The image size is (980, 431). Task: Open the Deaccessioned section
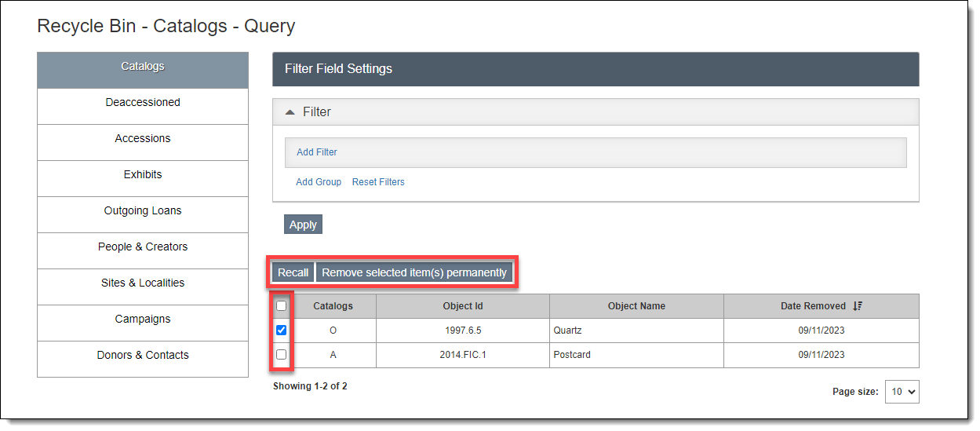click(x=143, y=103)
